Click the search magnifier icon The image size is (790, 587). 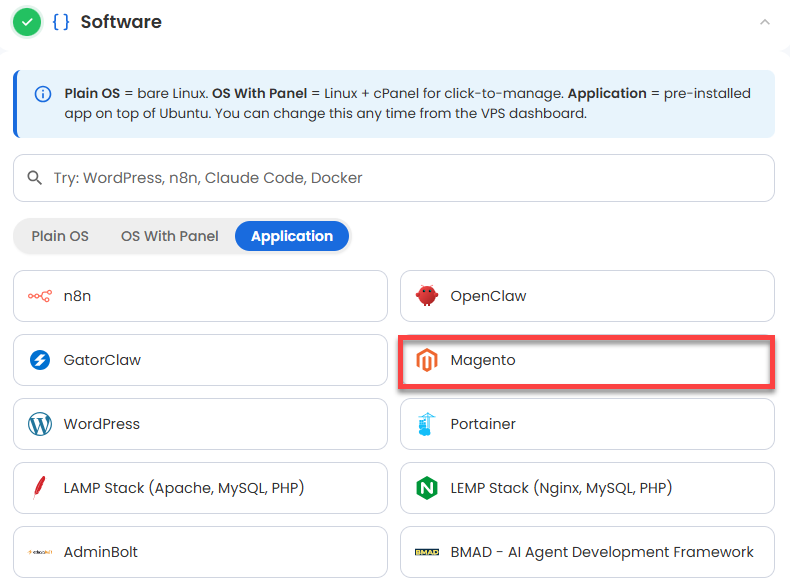pyautogui.click(x=34, y=178)
